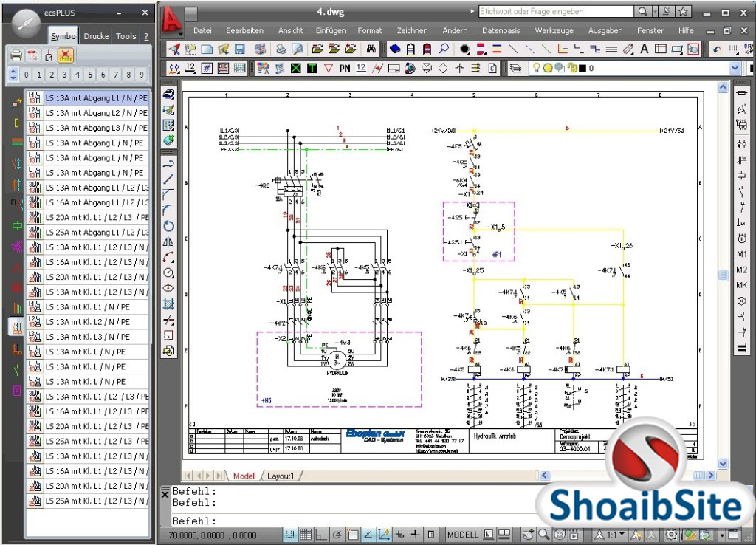Open the AutoCAD application menu red A button
Screen dimensions: 756x545
(171, 21)
